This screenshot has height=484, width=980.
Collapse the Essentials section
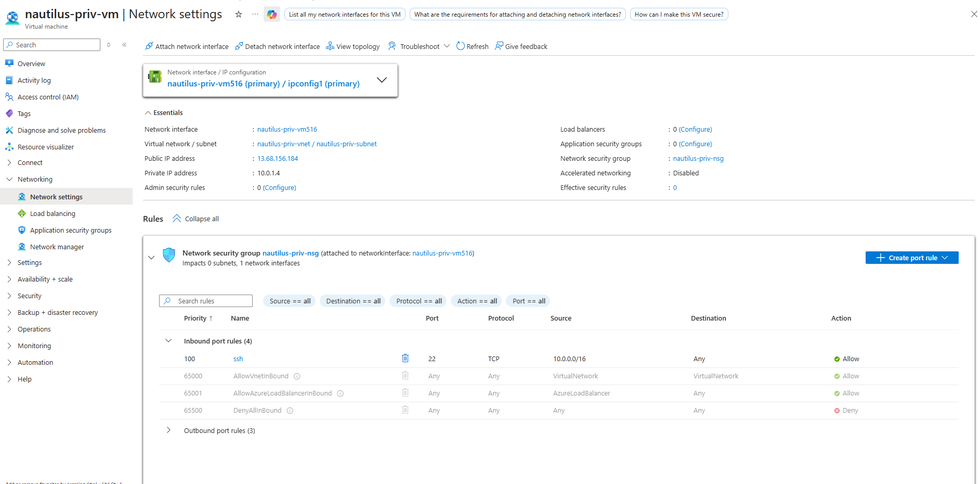point(148,113)
